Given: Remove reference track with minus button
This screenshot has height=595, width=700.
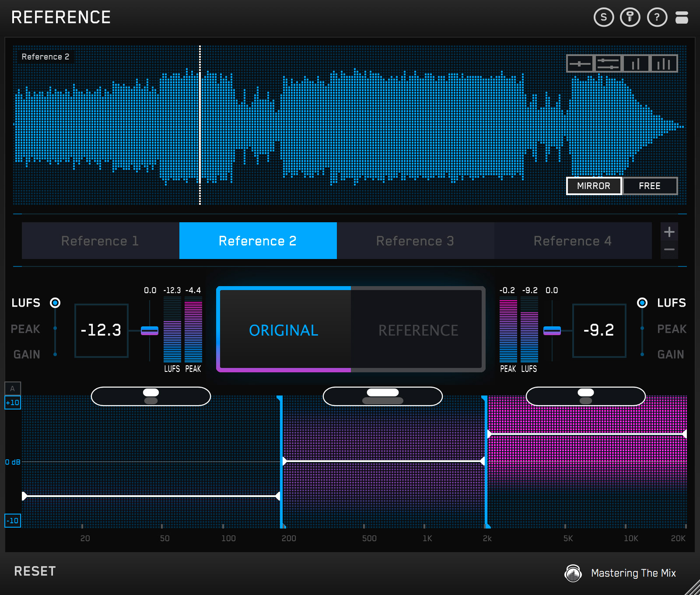Looking at the screenshot, I should pos(669,250).
